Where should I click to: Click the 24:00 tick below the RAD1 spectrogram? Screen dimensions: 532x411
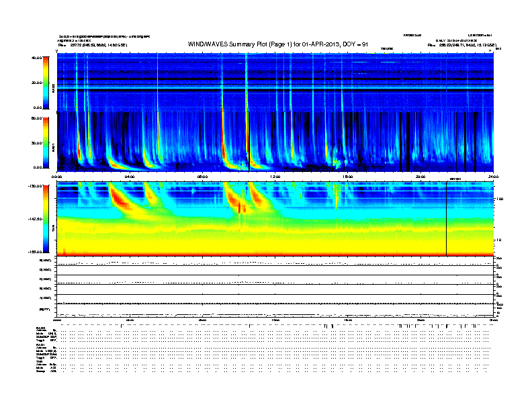(493, 177)
